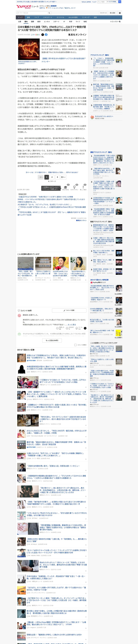This screenshot has height=644, width=138.
Task: Select ランキング navigation tab
Action: [x=86, y=17]
